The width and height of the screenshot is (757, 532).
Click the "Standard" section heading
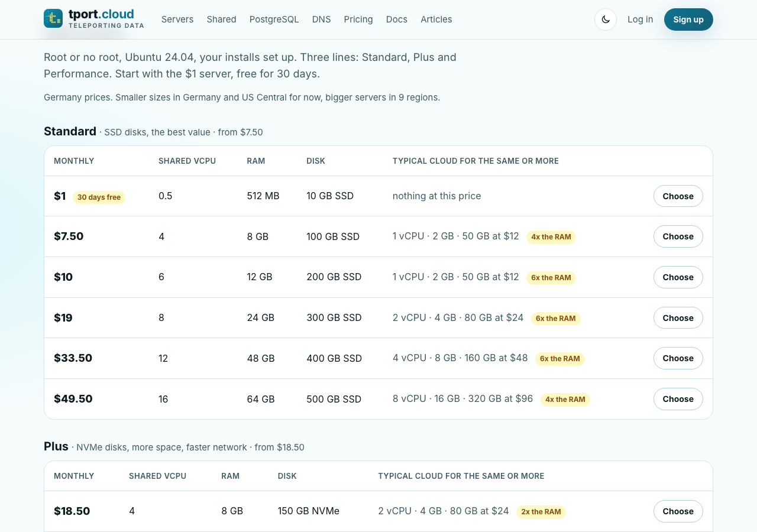tap(70, 131)
